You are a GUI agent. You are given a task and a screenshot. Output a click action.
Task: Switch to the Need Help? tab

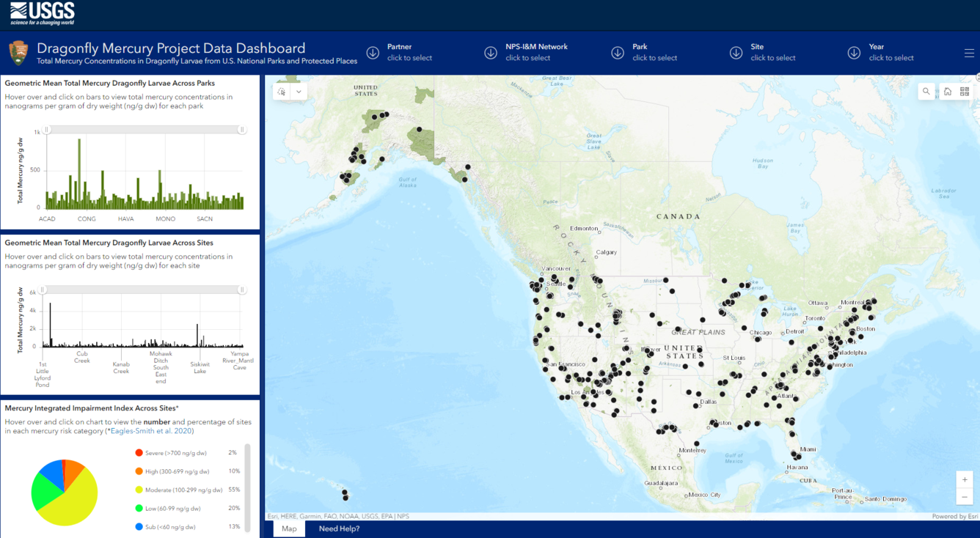pos(338,528)
